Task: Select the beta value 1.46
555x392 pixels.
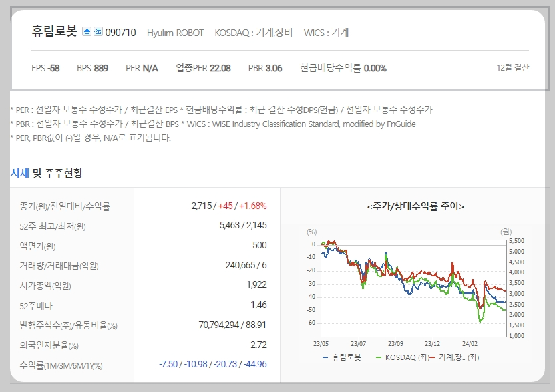Action: point(258,305)
